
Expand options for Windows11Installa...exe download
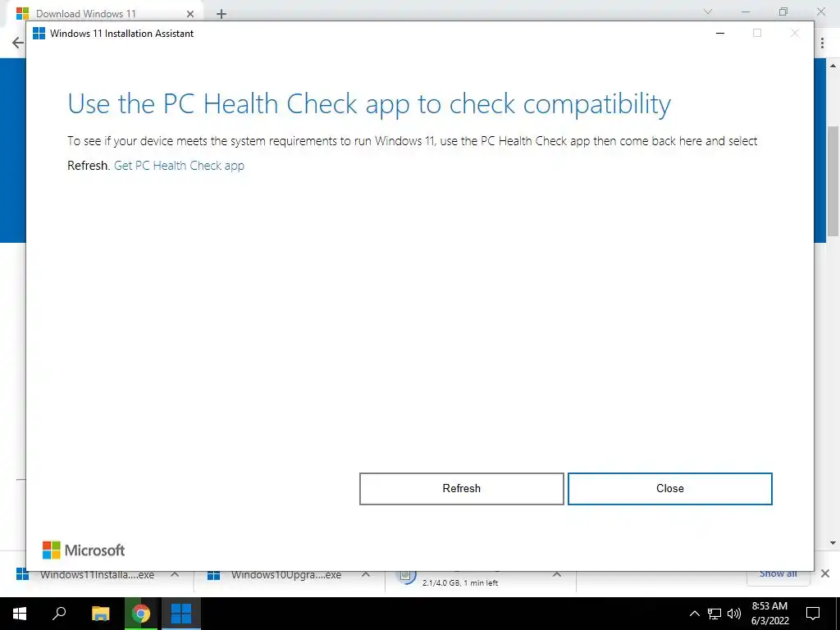click(x=175, y=574)
